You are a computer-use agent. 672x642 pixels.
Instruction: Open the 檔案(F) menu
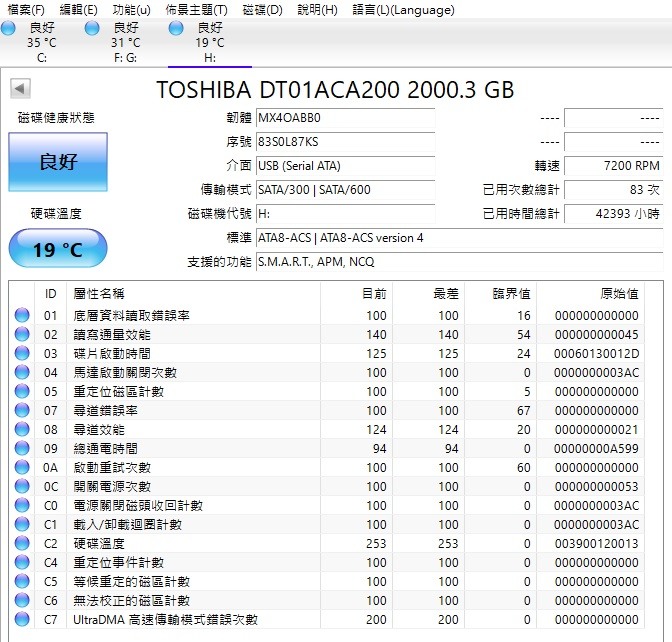26,9
